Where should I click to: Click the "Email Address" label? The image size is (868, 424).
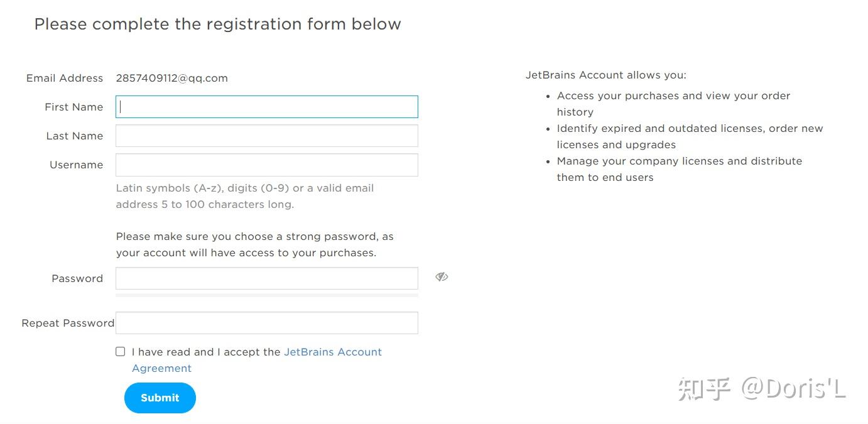64,79
